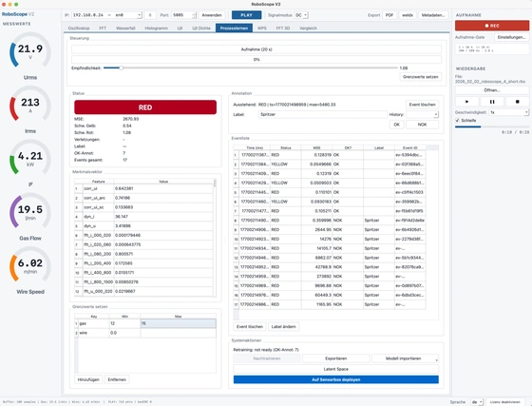This screenshot has height=406, width=532.
Task: Open the FFT 3D tab
Action: click(283, 29)
